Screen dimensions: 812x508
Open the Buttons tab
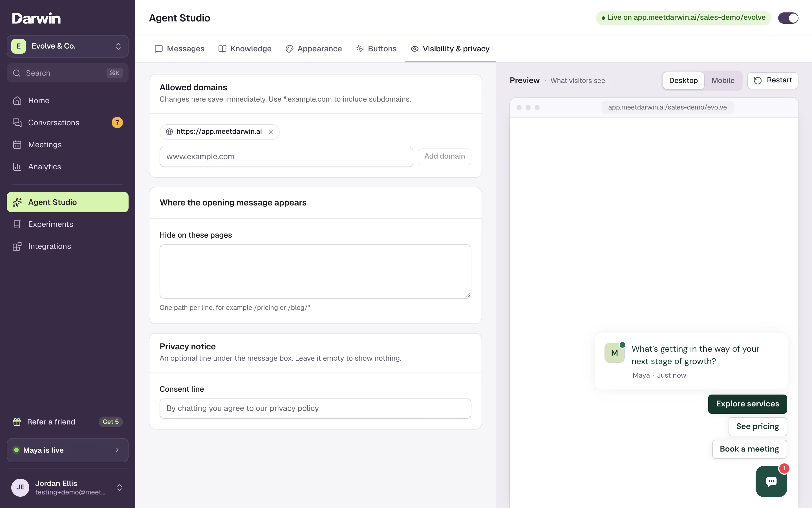tap(376, 49)
